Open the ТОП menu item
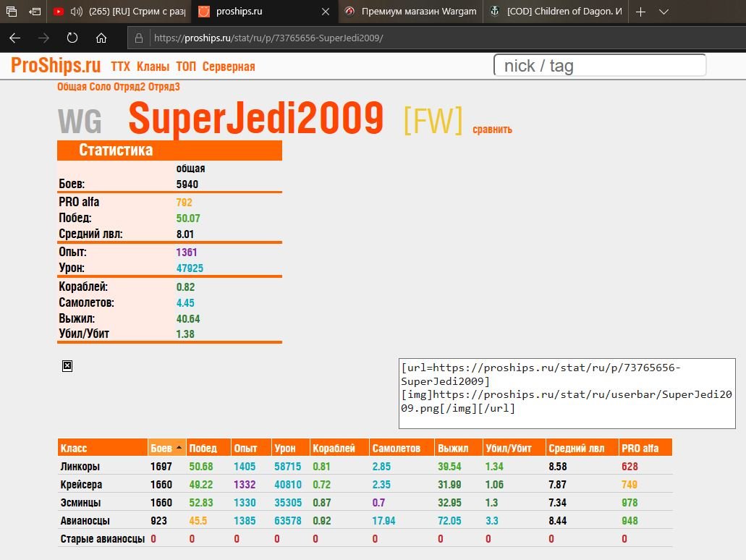746x560 pixels. [185, 67]
